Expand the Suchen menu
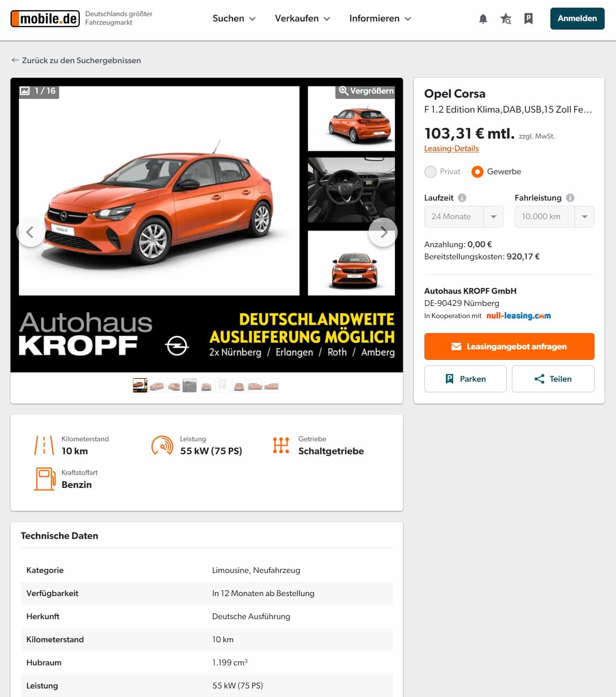Image resolution: width=616 pixels, height=697 pixels. (x=234, y=19)
